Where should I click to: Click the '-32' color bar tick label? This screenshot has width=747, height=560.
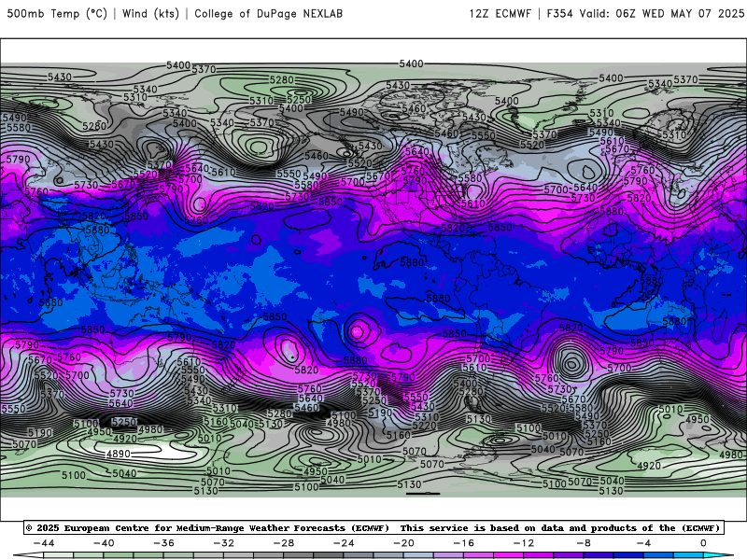tap(224, 543)
